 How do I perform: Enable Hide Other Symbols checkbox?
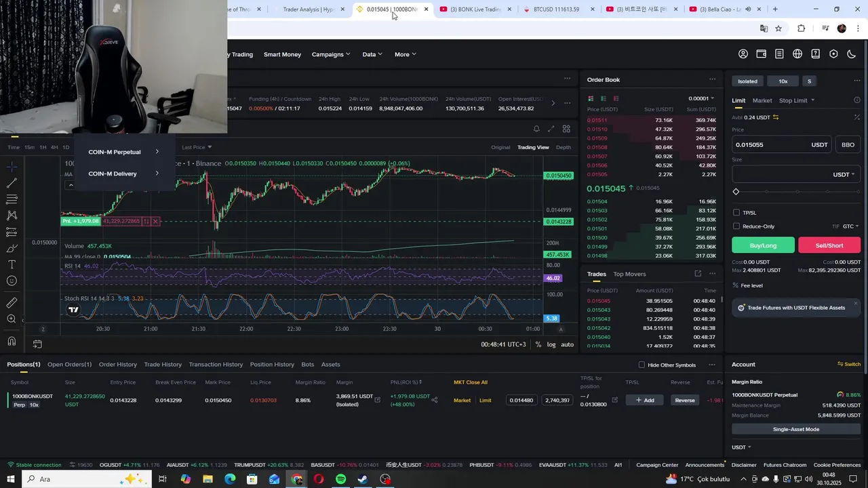click(642, 365)
